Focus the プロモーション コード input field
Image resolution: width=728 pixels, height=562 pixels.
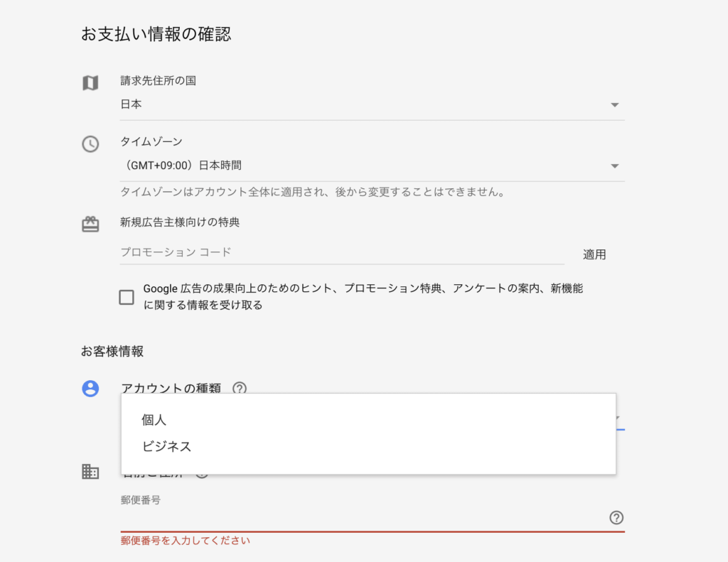point(341,252)
